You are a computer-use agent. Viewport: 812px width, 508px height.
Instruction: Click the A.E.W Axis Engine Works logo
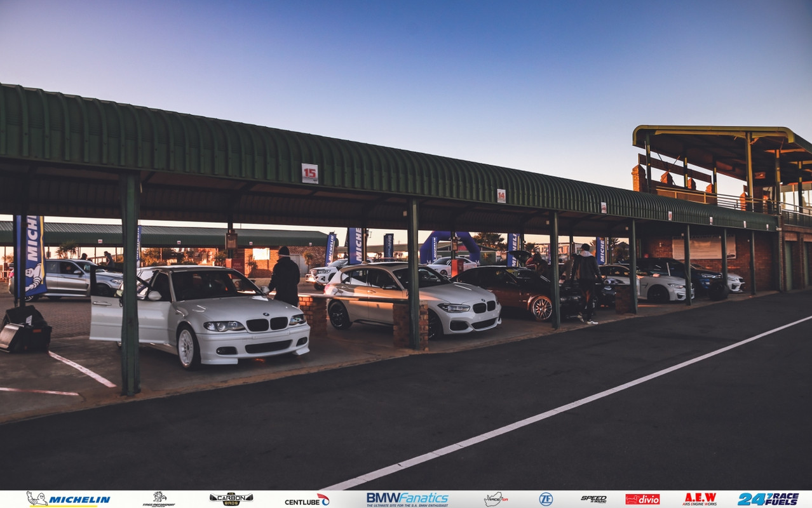pos(700,499)
